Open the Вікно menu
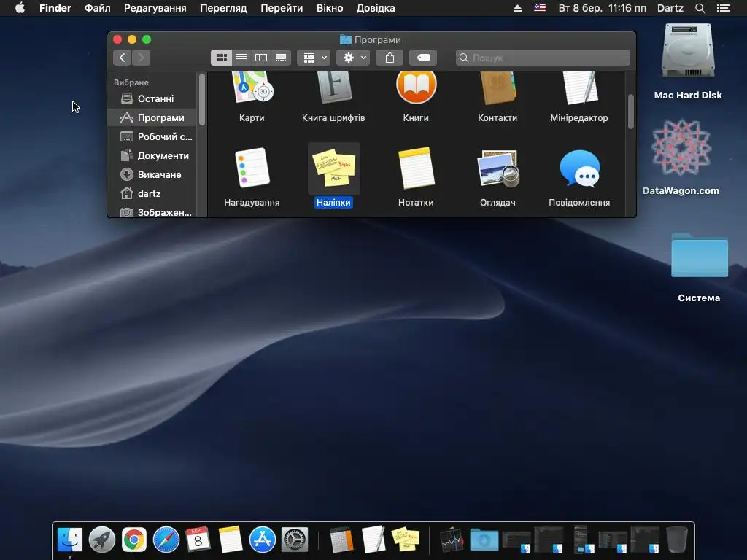The height and width of the screenshot is (560, 747). pos(330,8)
